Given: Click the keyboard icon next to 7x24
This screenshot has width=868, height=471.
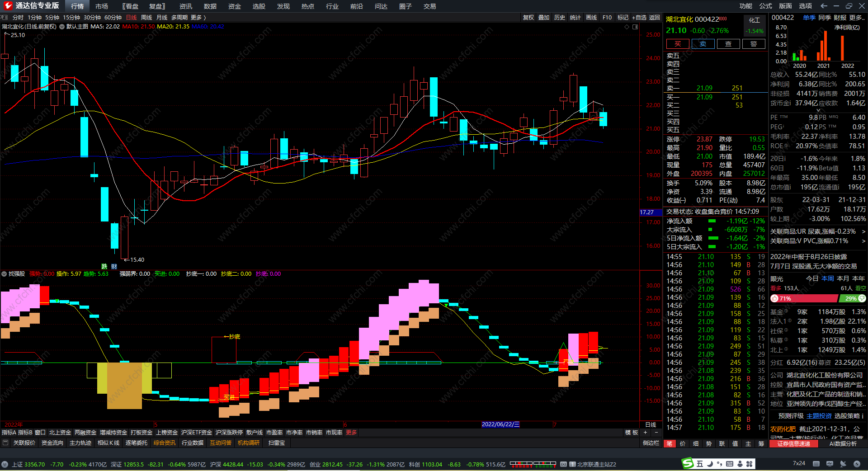Looking at the screenshot, I should point(816,463).
